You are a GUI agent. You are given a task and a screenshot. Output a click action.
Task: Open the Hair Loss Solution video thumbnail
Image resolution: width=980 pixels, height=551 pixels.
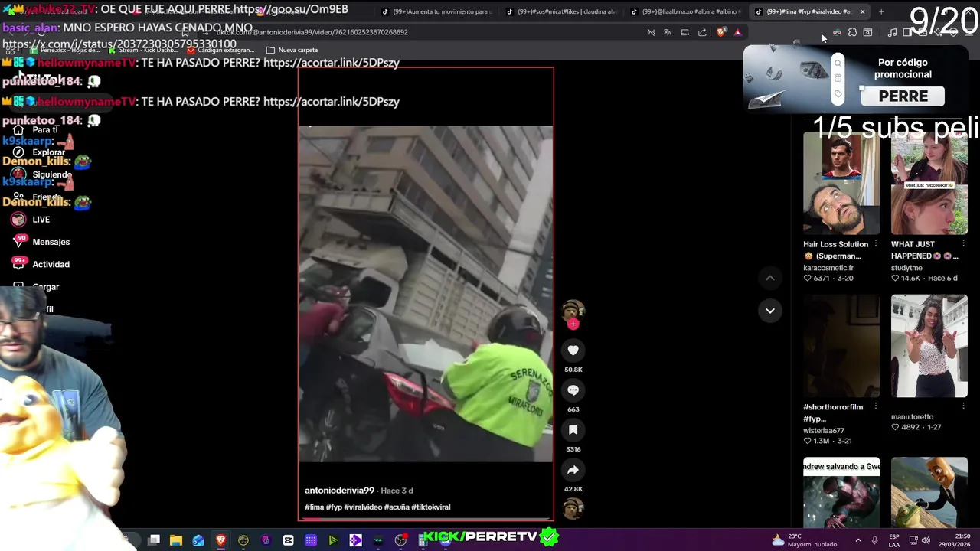pos(841,183)
